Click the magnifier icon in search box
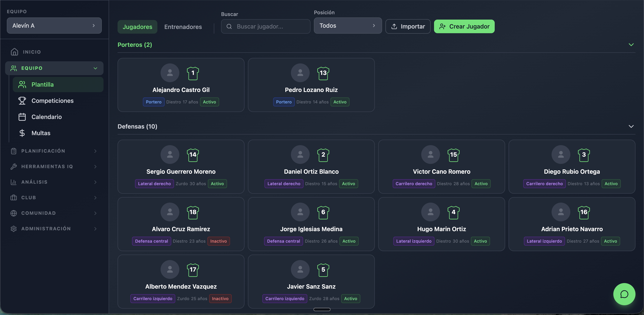Image resolution: width=644 pixels, height=315 pixels. coord(229,26)
